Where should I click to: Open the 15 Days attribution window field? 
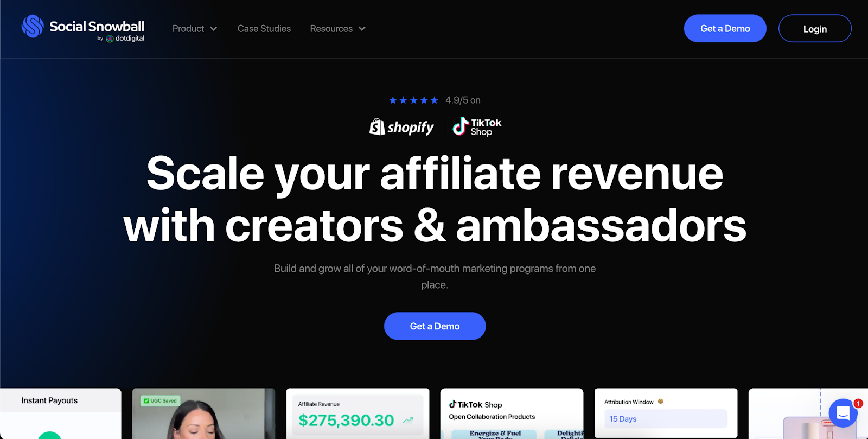666,419
